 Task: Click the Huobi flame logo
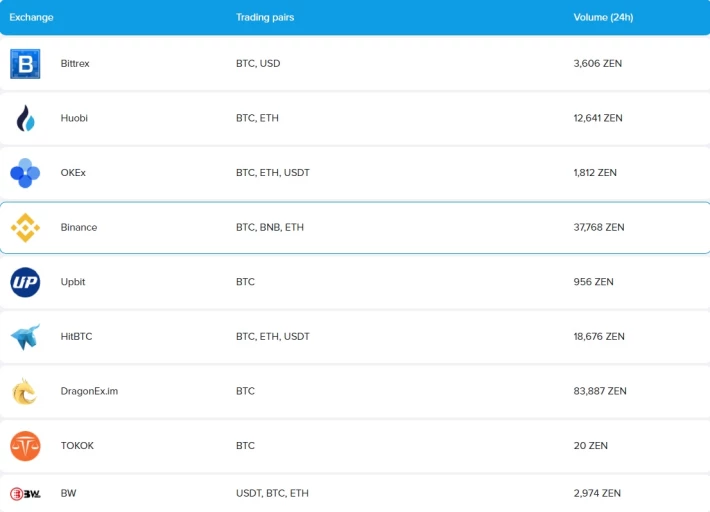pos(25,118)
